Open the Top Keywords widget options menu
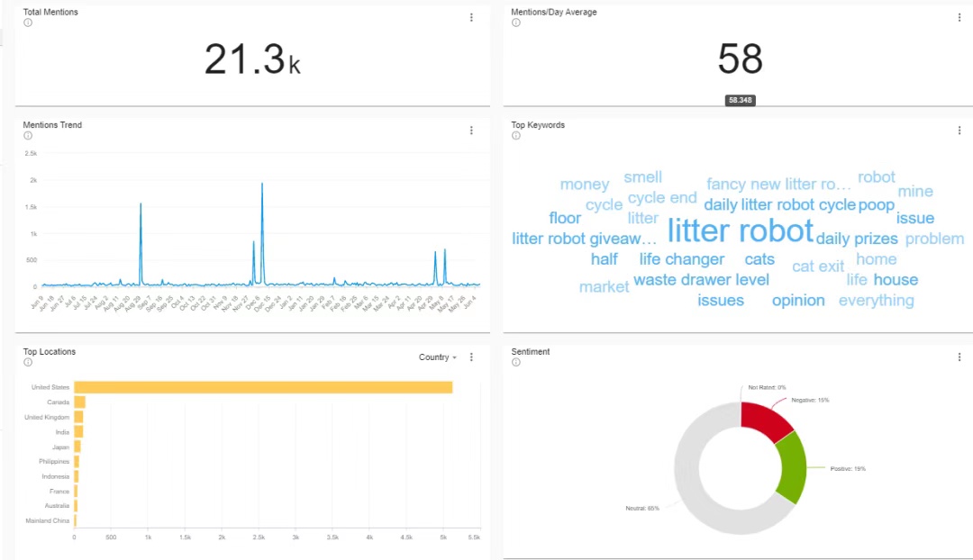Image resolution: width=973 pixels, height=560 pixels. [x=959, y=131]
